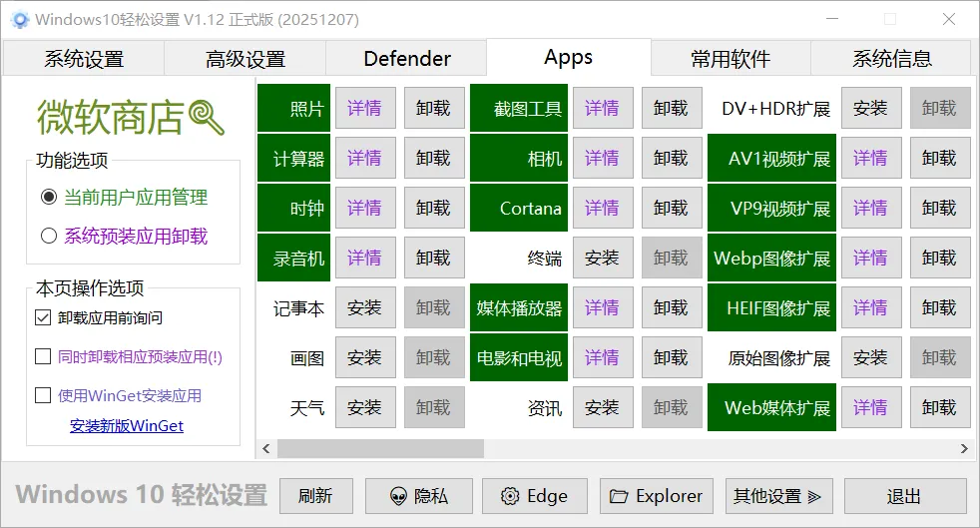Click 卸载 for HEIF图像扩展
This screenshot has height=528, width=980.
pos(939,308)
